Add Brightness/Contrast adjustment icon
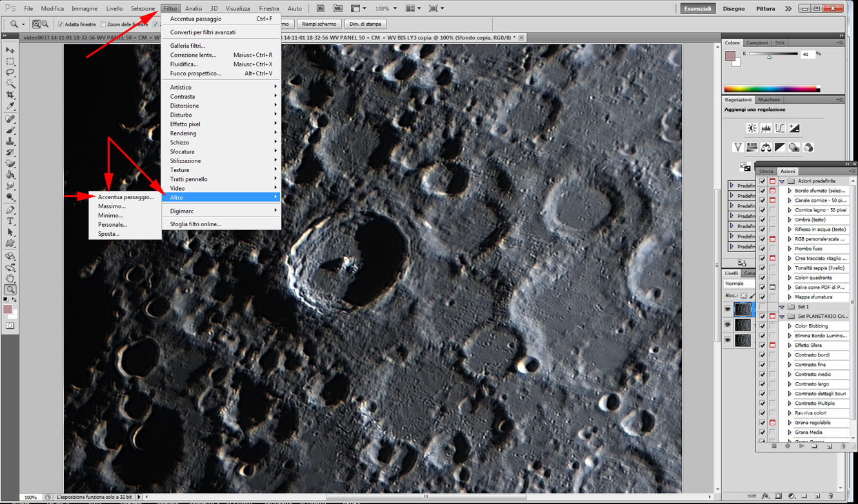Image resolution: width=858 pixels, height=504 pixels. click(752, 128)
